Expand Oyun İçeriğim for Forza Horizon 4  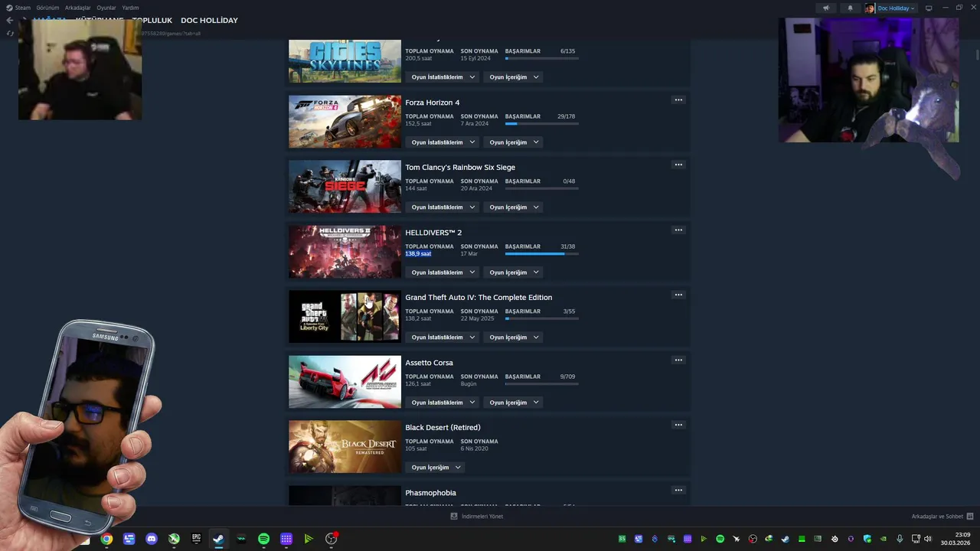click(x=513, y=142)
